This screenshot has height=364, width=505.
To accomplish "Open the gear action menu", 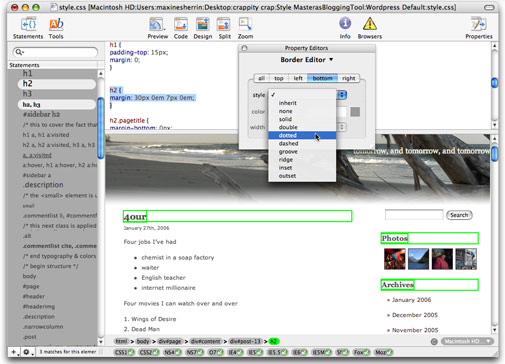I will (27, 352).
